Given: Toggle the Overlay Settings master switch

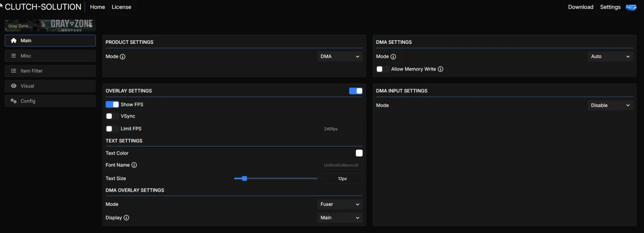Looking at the screenshot, I should (356, 91).
